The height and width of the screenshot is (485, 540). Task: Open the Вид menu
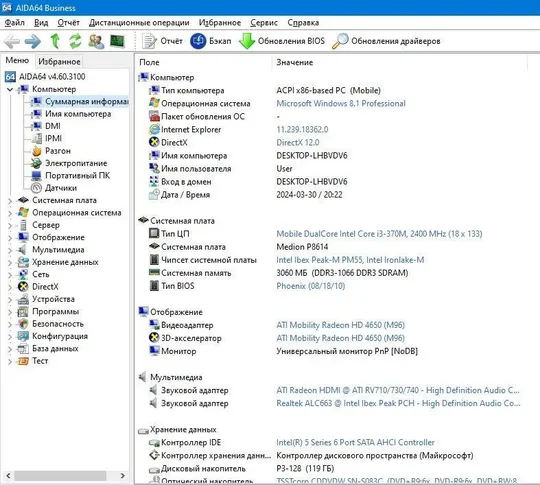pos(41,23)
